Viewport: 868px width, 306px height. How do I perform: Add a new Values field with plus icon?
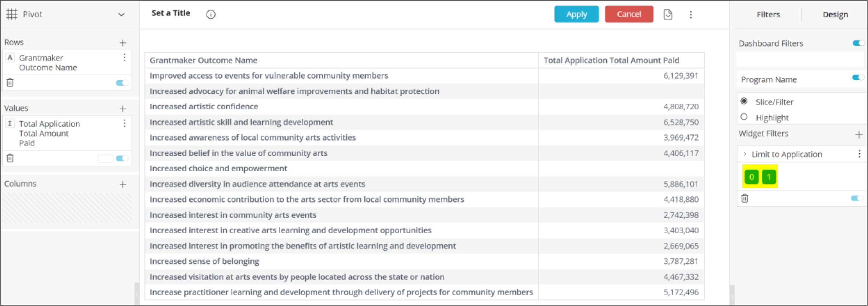tap(123, 109)
